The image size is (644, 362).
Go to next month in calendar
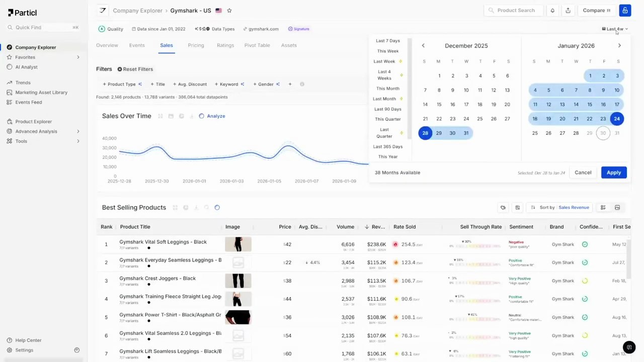pos(619,46)
